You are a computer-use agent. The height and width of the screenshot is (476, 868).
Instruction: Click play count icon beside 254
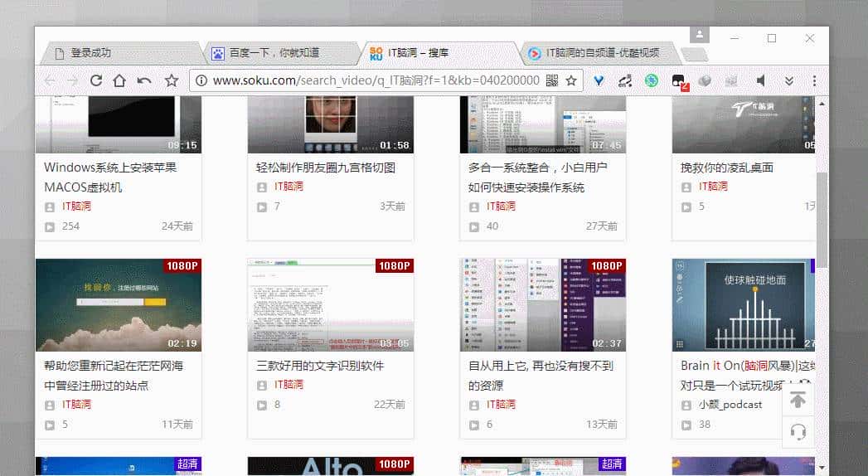click(50, 227)
